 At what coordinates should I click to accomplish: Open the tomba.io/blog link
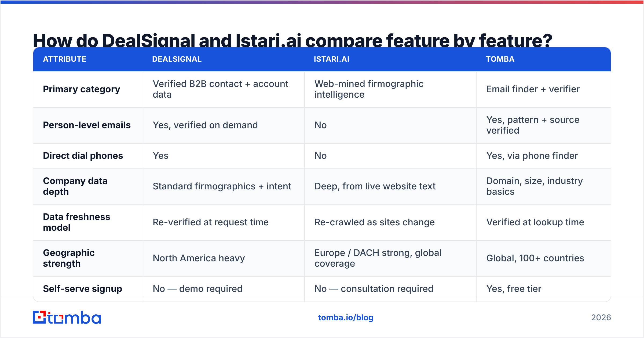(346, 318)
